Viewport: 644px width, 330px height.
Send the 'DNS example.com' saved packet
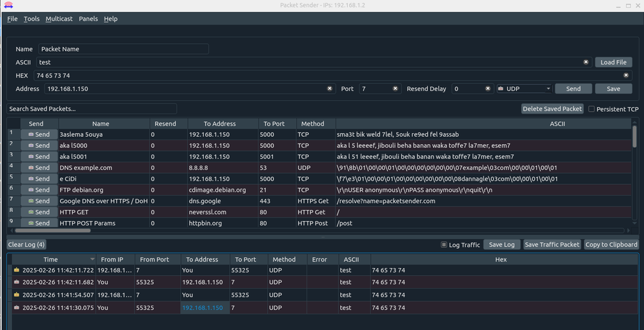39,168
